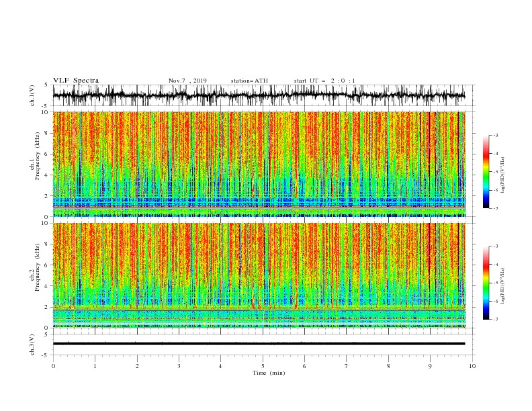Click the ch.2 'Frequency (kHz)' axis label

point(37,267)
